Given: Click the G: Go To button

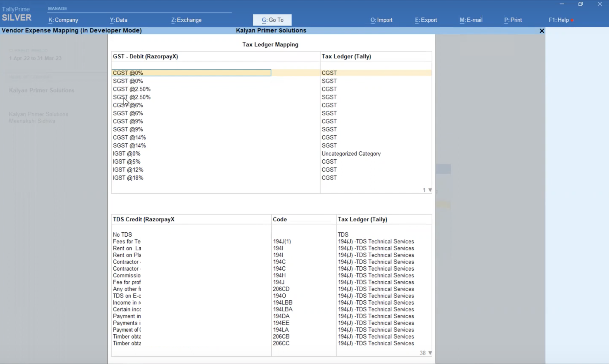Looking at the screenshot, I should 272,20.
